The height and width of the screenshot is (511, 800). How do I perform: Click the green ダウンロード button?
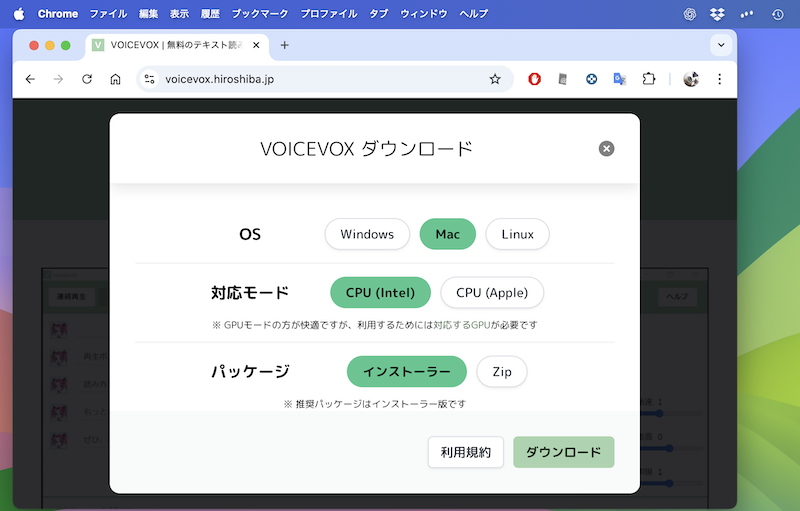(x=563, y=452)
